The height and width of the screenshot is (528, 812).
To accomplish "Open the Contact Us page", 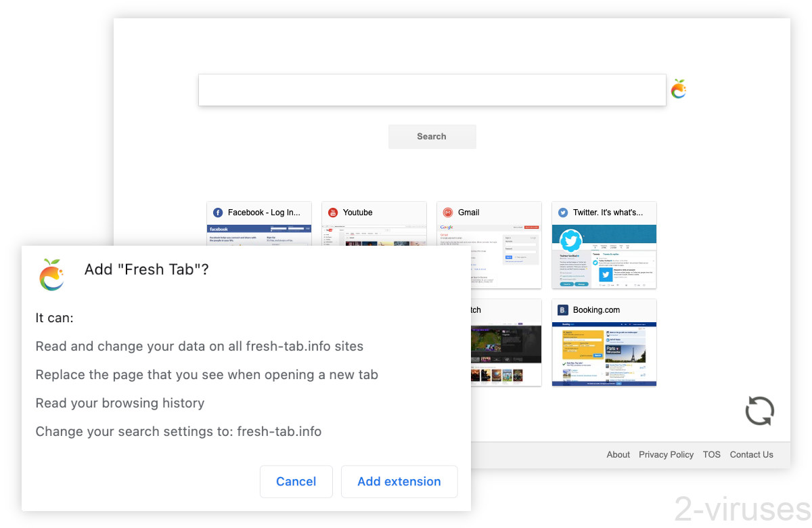I will (x=751, y=454).
